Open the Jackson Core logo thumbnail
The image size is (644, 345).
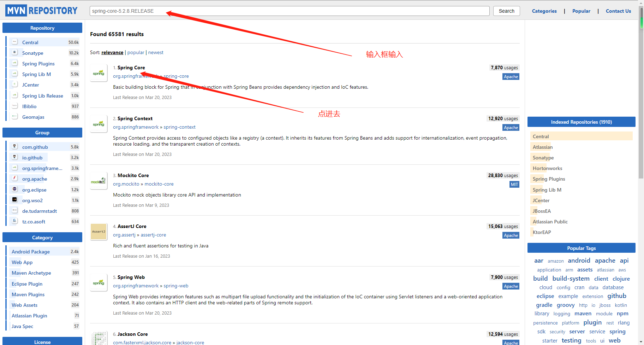[x=99, y=338]
